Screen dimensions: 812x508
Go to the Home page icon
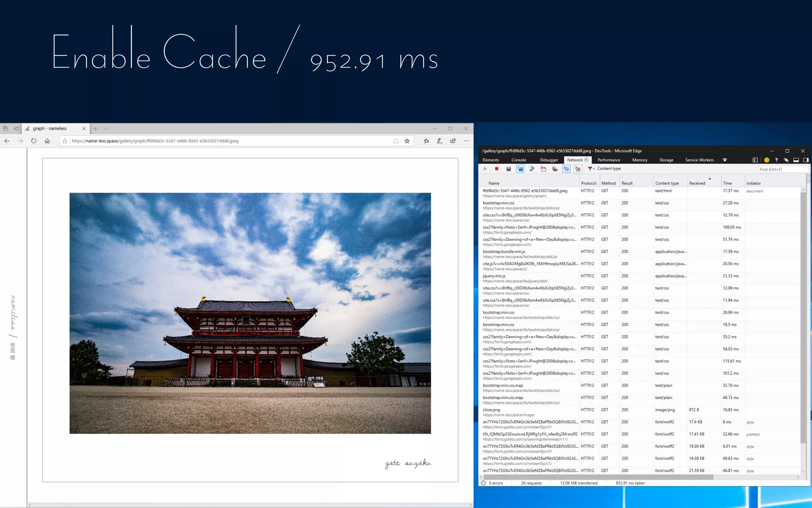pyautogui.click(x=47, y=141)
